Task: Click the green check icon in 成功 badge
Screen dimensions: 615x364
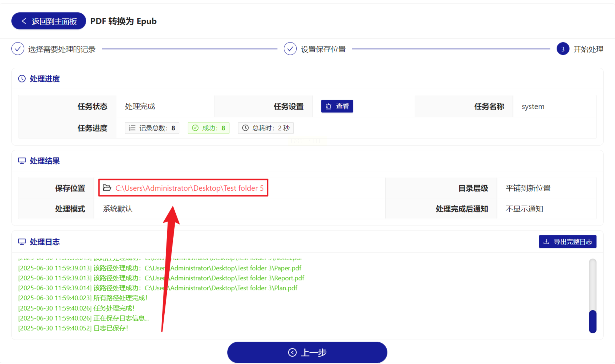Action: coord(195,128)
